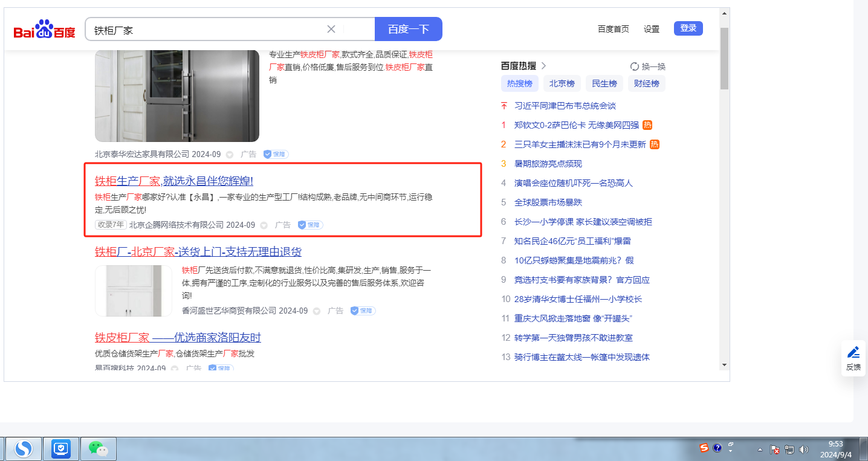Open hot search 骑行博主在鳌太线一帐篷中发现遗体

[x=582, y=357]
